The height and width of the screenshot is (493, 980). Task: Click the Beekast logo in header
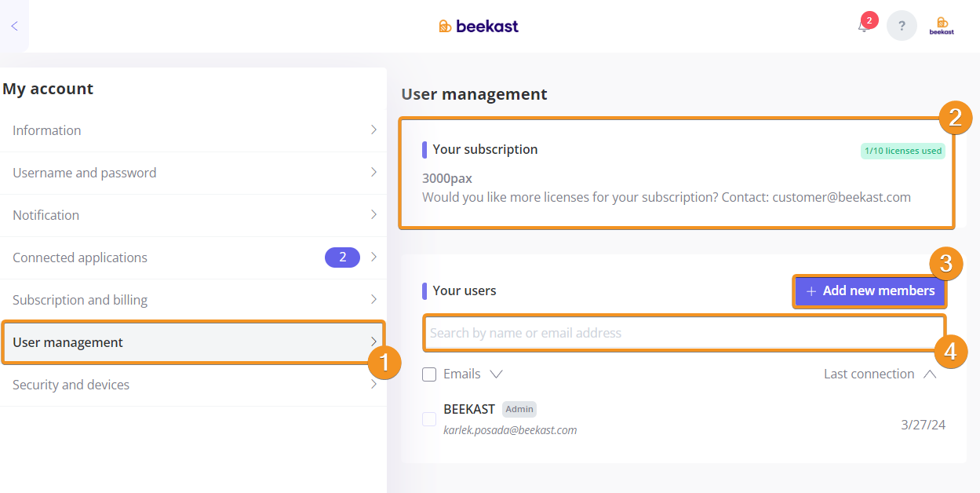point(479,26)
